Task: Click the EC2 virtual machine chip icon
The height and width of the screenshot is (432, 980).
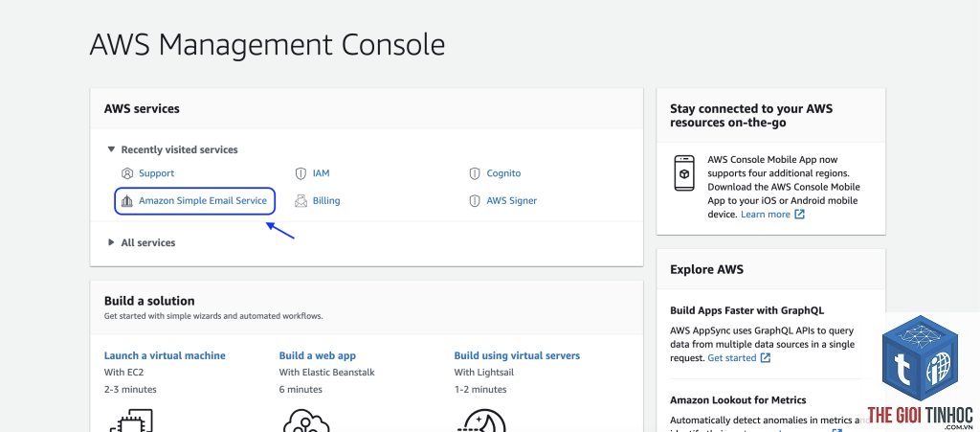Action: pyautogui.click(x=131, y=421)
